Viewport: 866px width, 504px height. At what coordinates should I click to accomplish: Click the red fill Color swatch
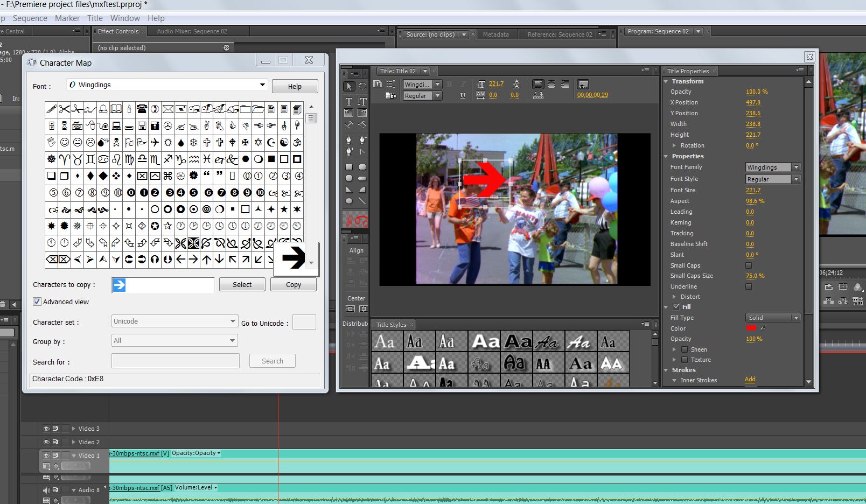tap(751, 328)
